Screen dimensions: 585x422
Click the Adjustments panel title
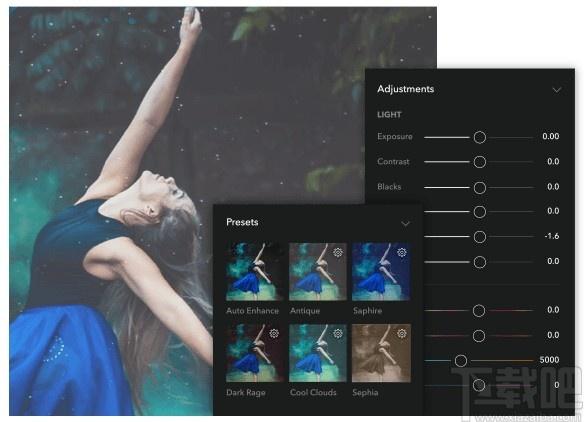406,89
